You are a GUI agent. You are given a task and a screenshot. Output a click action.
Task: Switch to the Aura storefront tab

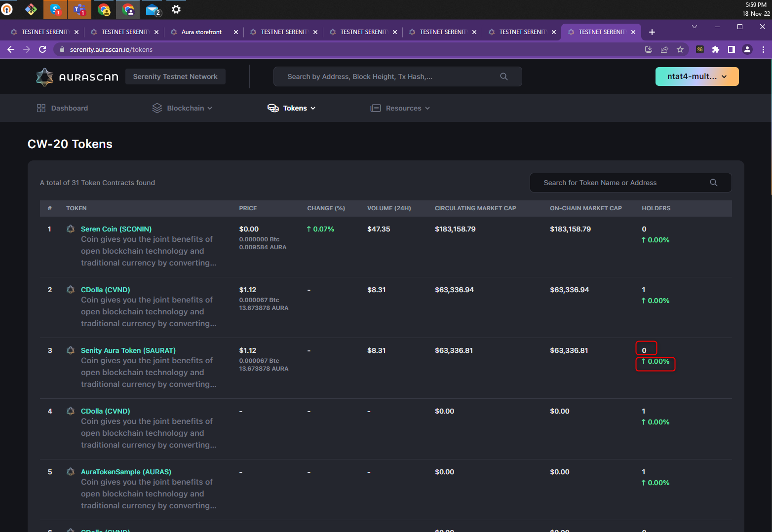point(203,32)
